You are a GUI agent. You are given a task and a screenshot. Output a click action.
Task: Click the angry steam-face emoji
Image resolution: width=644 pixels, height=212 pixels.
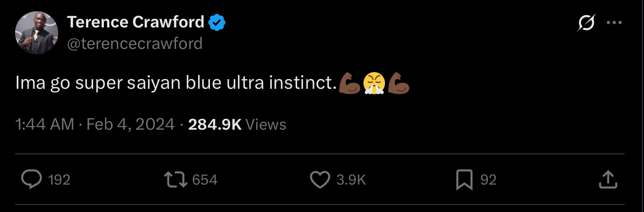click(373, 83)
